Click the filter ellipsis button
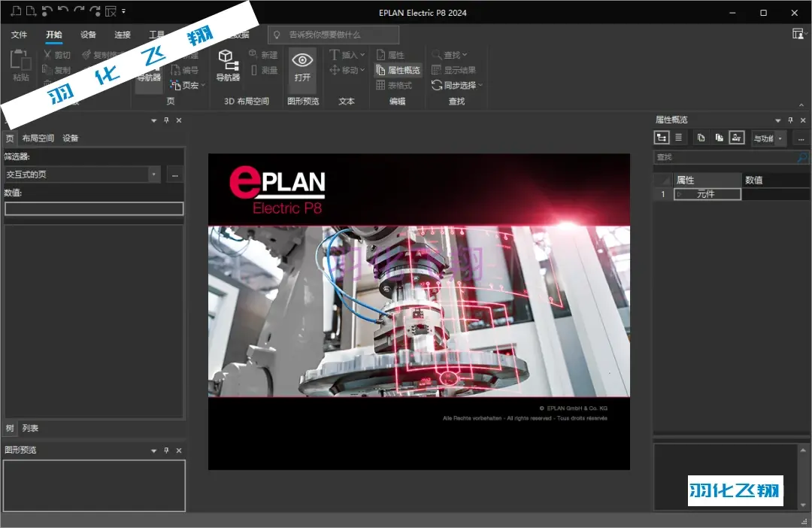 175,175
